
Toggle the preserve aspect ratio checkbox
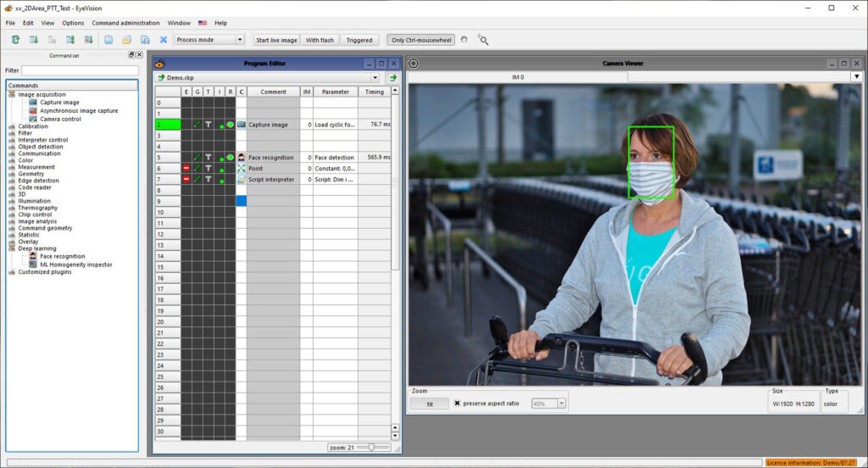458,404
